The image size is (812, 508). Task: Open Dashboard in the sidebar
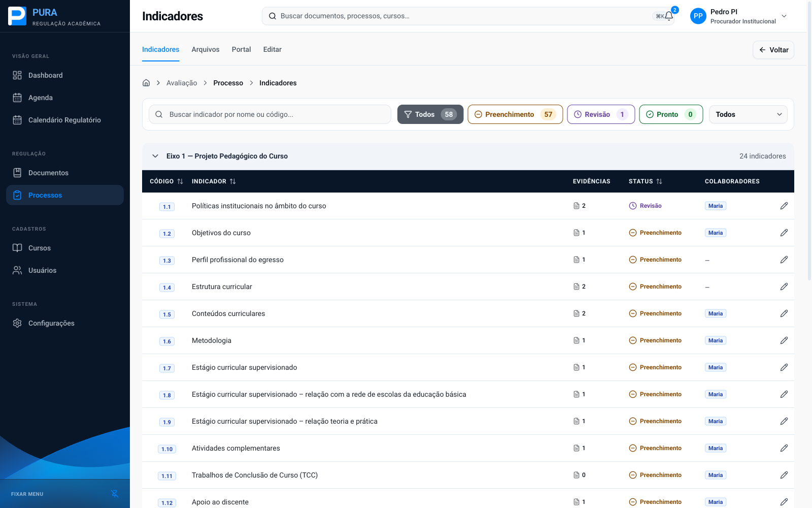pyautogui.click(x=65, y=75)
